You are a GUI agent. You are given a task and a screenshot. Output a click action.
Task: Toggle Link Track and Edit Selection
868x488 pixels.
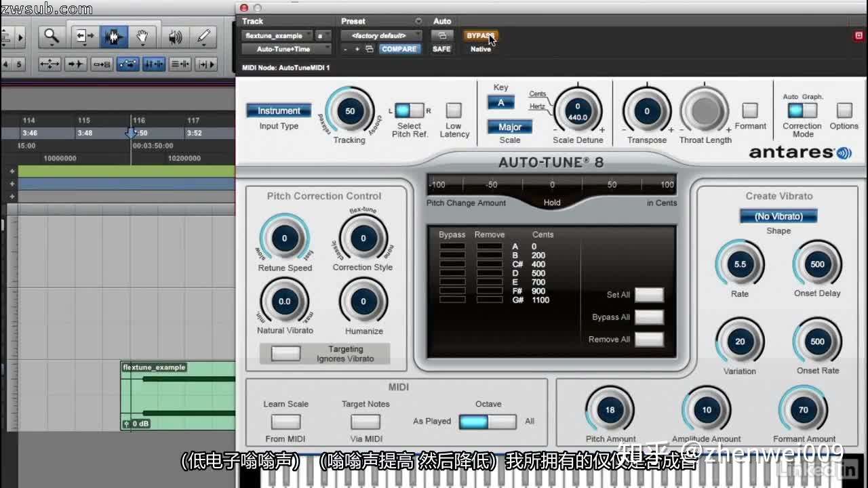(x=180, y=64)
